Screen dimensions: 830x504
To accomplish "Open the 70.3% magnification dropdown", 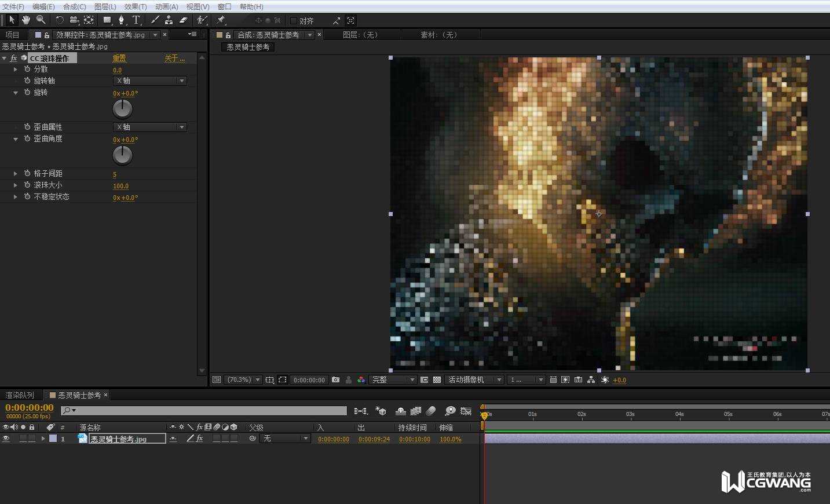I will 243,380.
